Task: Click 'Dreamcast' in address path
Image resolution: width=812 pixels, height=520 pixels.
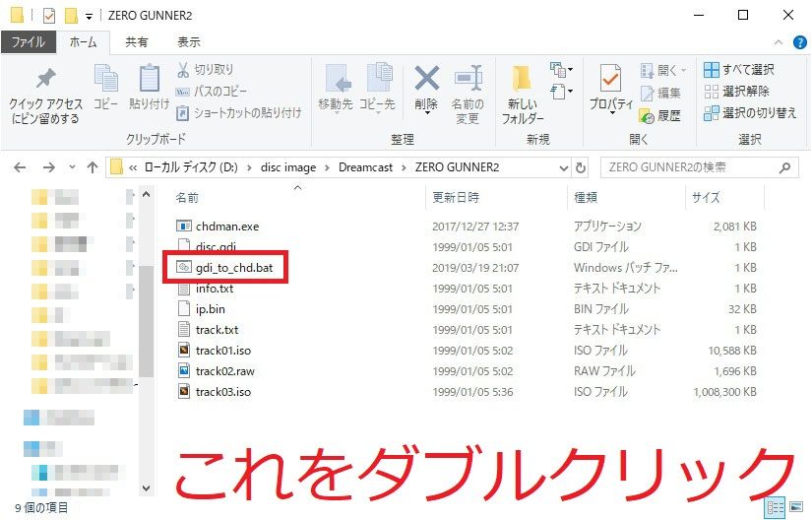Action: coord(365,167)
